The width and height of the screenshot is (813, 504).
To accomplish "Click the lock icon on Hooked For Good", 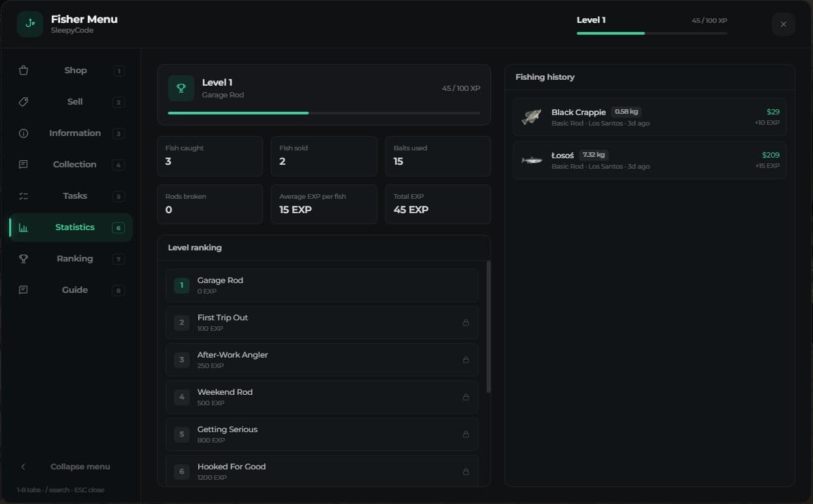I will pos(466,471).
